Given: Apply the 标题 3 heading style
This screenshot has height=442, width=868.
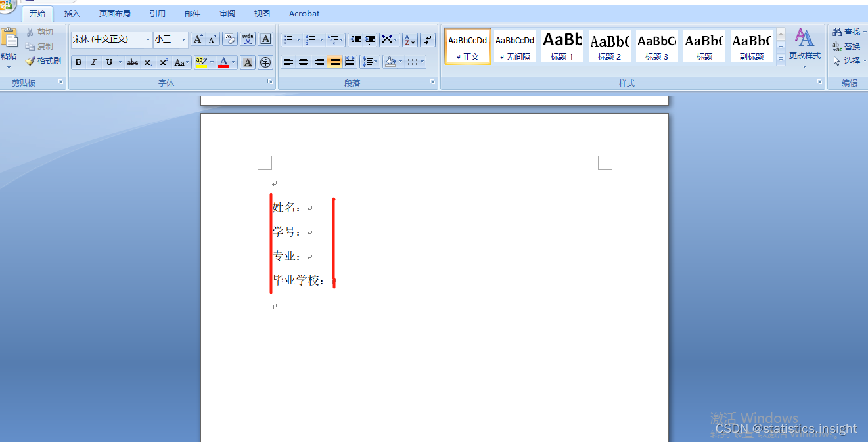Looking at the screenshot, I should (x=657, y=46).
